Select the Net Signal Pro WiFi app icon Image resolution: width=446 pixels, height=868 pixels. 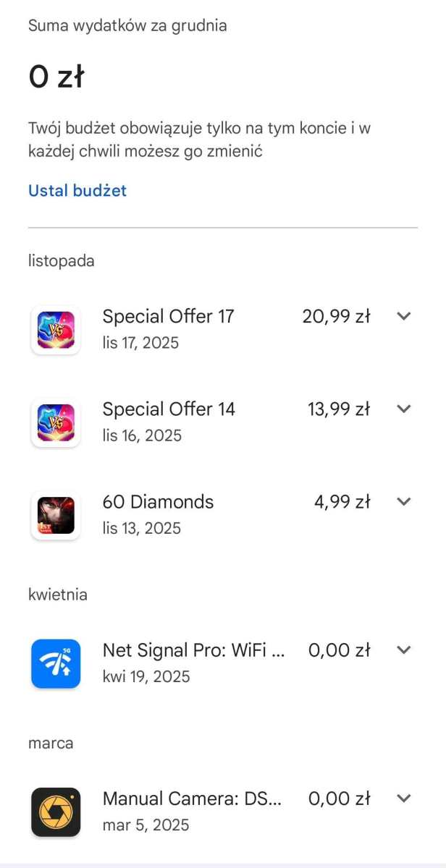tap(56, 663)
